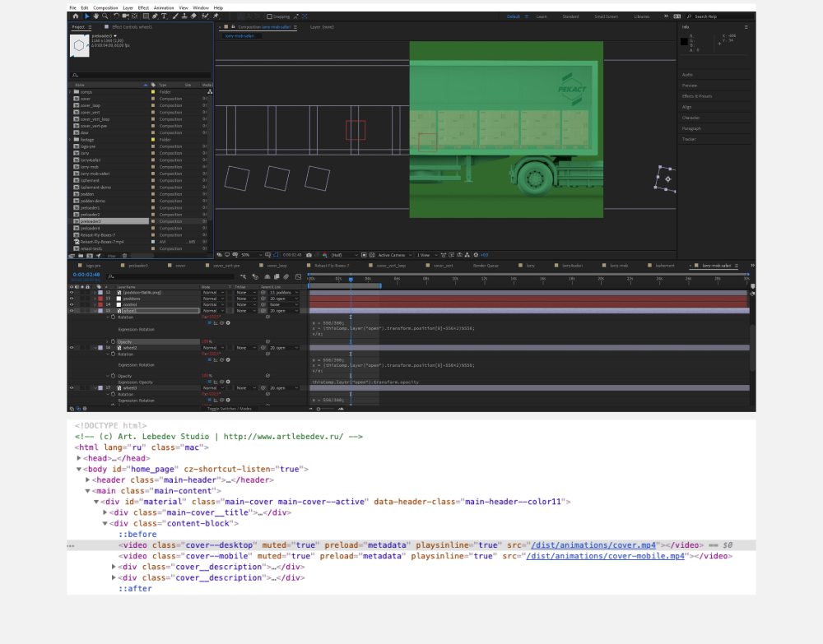Select the Pen tool
Image resolution: width=823 pixels, height=644 pixels.
tap(155, 16)
